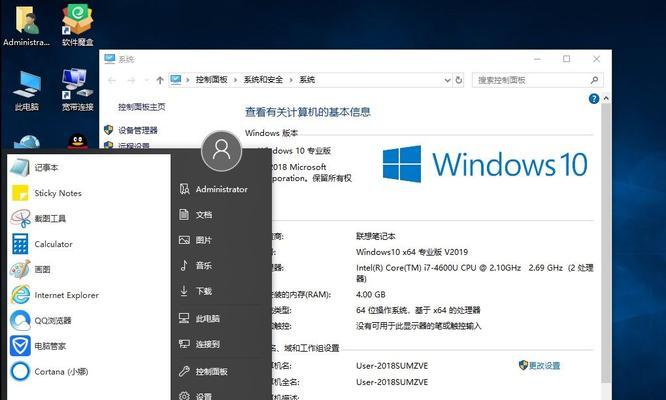Select the QQ penguin desktop icon
Viewport: 666px width, 400px height.
click(x=78, y=141)
